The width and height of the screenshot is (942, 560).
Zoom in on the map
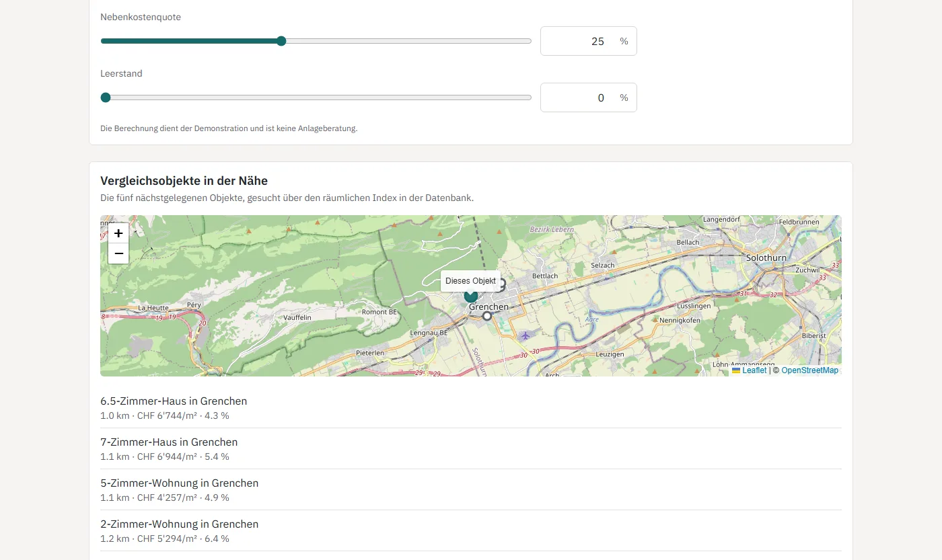[x=118, y=233]
